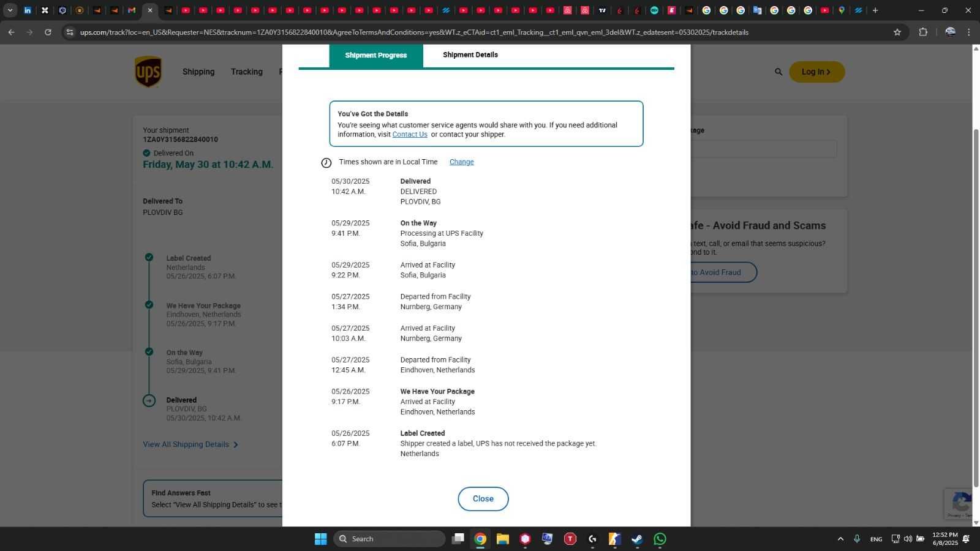Close the shipment progress dialog
Screen dimensions: 980x551
tap(483, 499)
